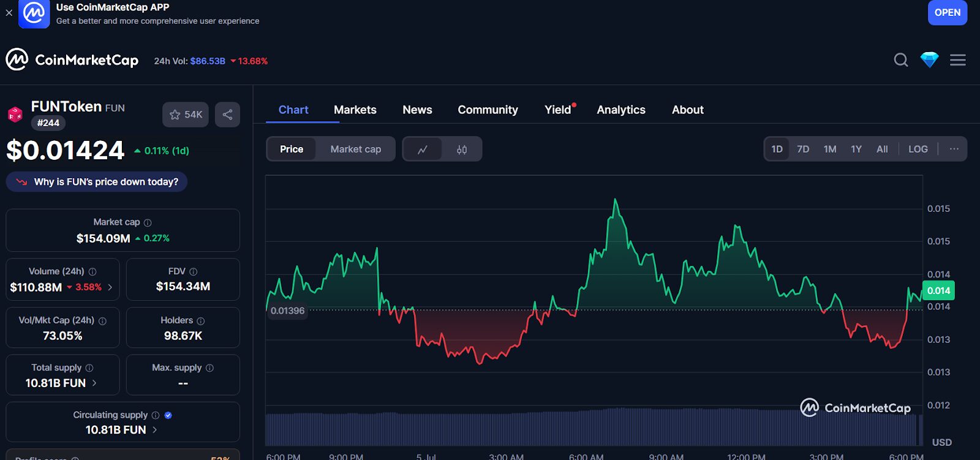Click the blue diamond rewards icon

(929, 60)
